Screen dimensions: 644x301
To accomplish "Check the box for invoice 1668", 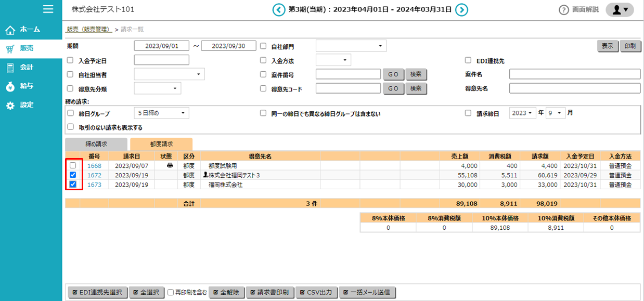I will coord(73,165).
